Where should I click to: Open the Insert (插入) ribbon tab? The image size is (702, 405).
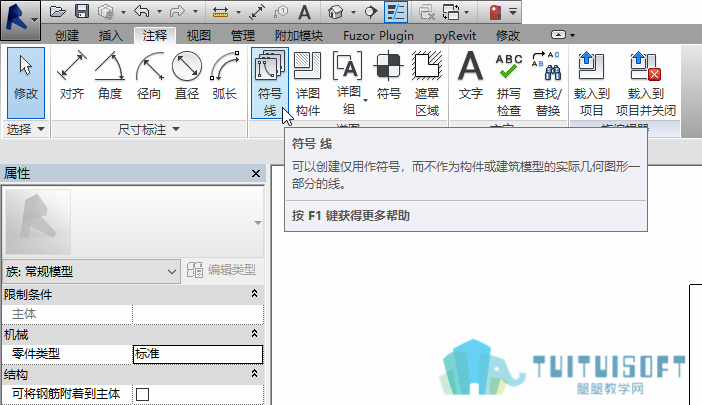(110, 35)
